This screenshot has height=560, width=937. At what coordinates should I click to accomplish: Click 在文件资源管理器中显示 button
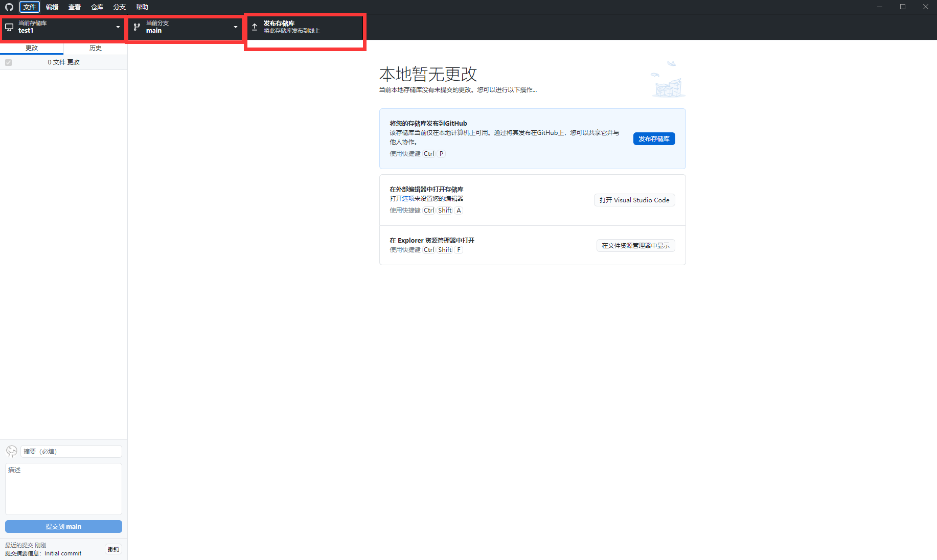635,245
